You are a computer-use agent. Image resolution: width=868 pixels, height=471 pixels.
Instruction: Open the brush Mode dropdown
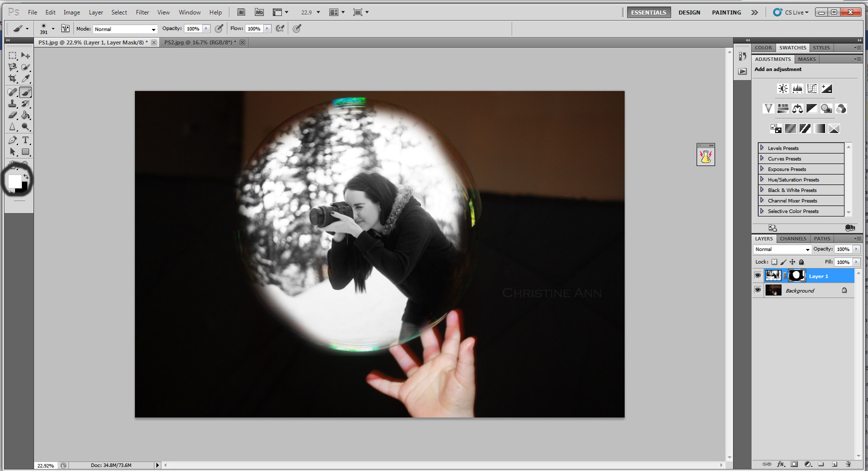tap(125, 29)
